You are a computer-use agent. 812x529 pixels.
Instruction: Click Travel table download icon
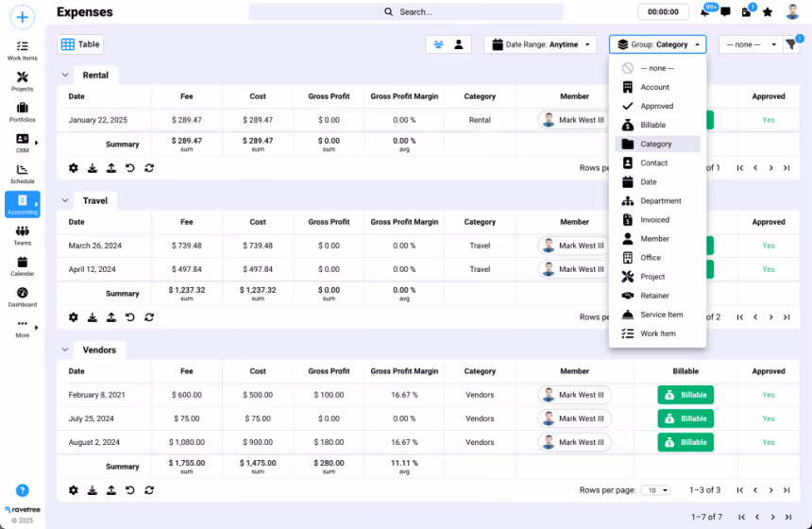(93, 317)
